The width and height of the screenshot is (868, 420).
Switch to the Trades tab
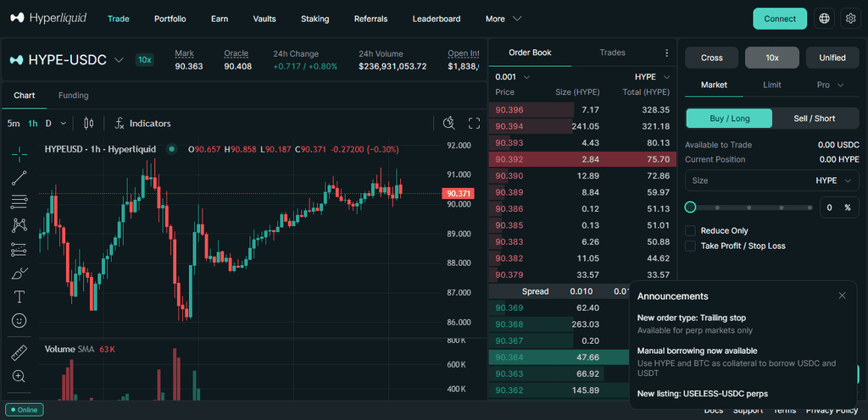[x=612, y=52]
